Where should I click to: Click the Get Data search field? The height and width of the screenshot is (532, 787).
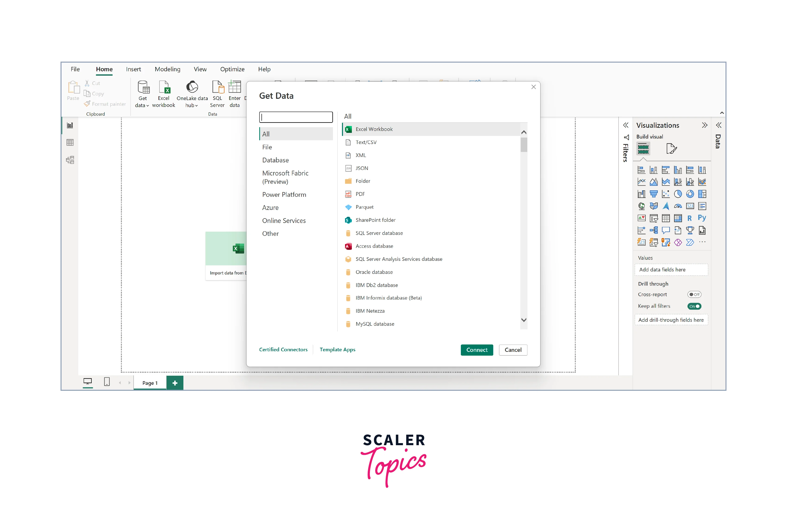[296, 117]
